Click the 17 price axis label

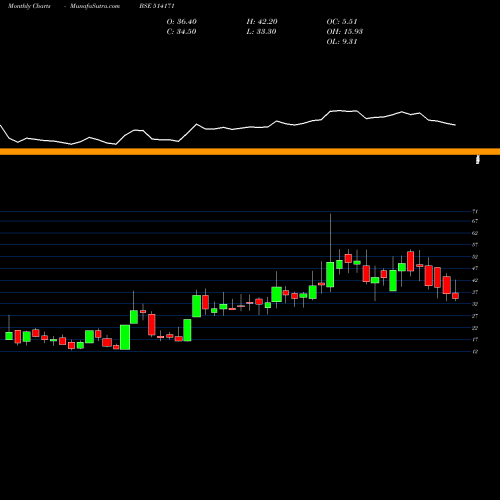[475, 340]
